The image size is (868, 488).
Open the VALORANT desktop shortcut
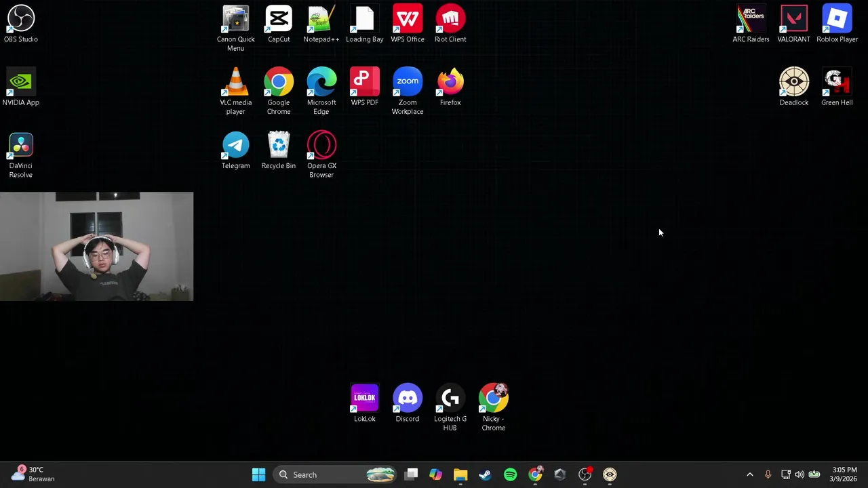(x=794, y=24)
